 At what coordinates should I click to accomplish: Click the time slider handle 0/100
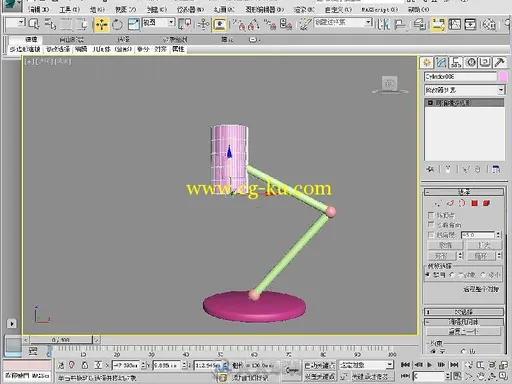[61, 340]
